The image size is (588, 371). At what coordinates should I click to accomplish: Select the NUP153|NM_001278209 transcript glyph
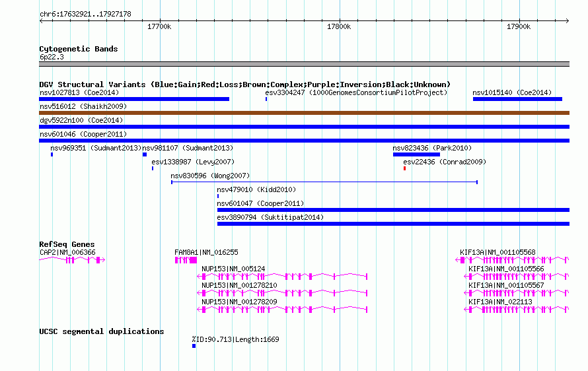[282, 310]
